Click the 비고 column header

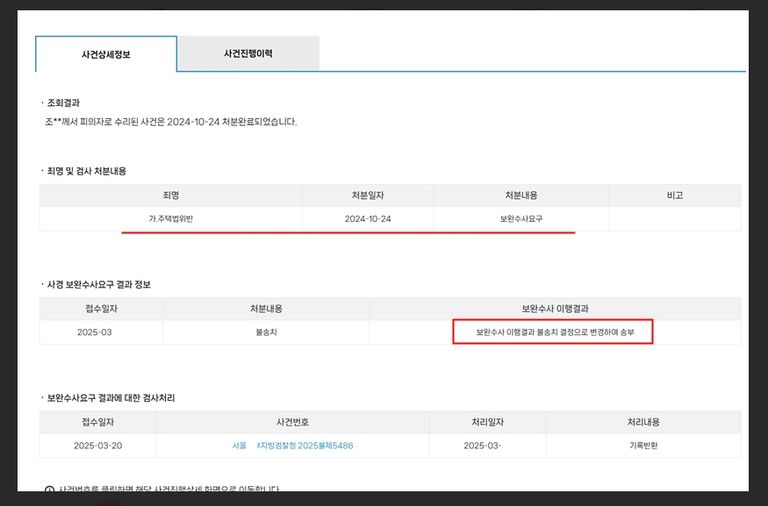pyautogui.click(x=674, y=195)
